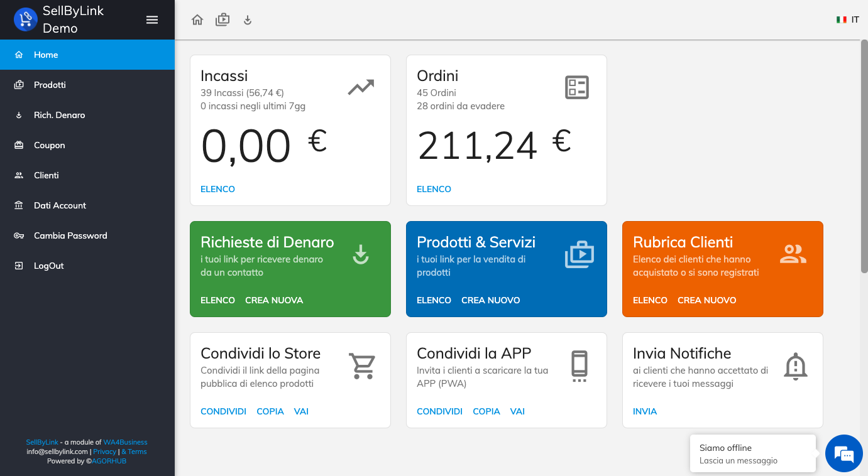
Task: Open the SellByLink footer link
Action: (42, 442)
